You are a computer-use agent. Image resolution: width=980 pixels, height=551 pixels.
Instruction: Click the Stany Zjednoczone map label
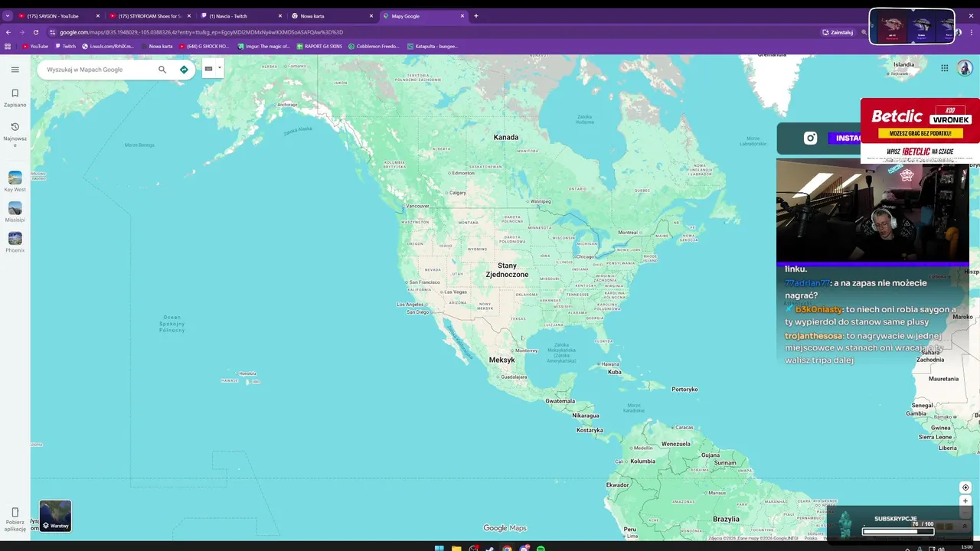507,270
